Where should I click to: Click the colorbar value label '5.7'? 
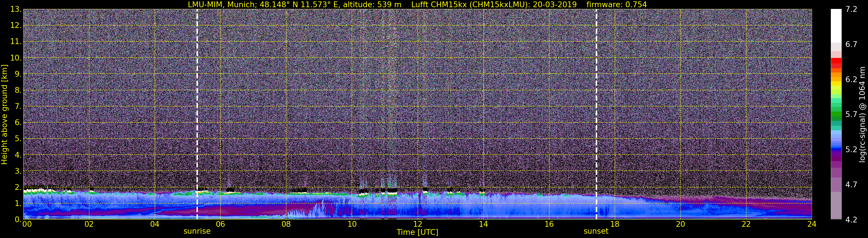click(x=851, y=114)
